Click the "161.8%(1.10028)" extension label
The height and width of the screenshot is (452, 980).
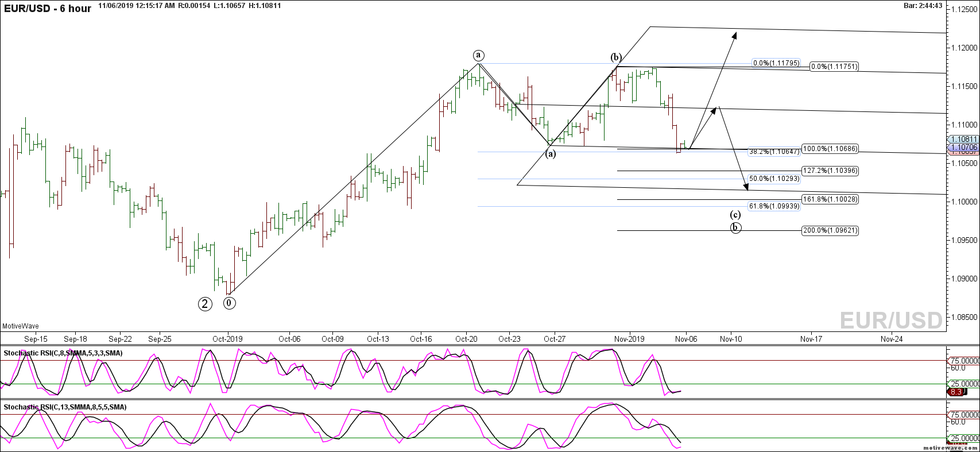tap(830, 199)
